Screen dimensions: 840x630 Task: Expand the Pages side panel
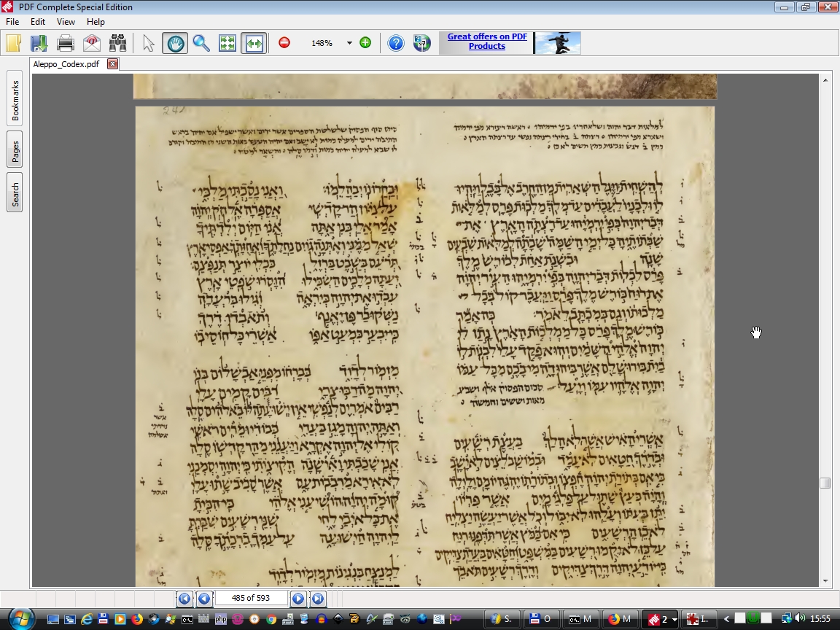coord(15,152)
